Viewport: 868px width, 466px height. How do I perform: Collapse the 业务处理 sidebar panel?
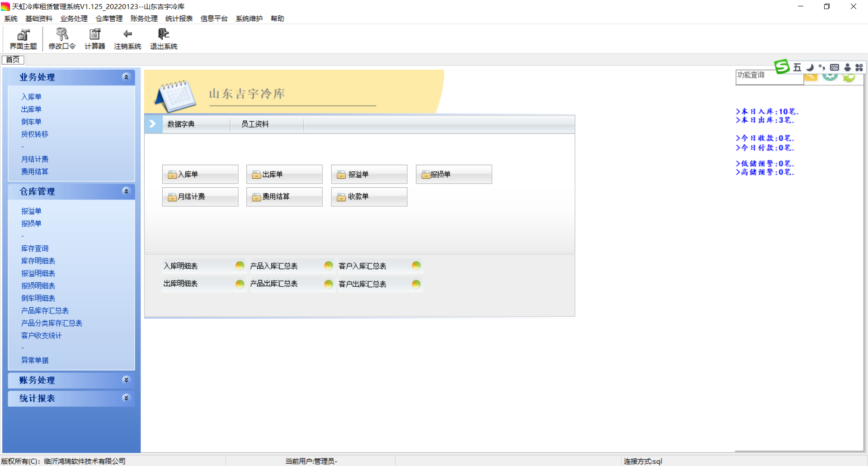coord(126,77)
